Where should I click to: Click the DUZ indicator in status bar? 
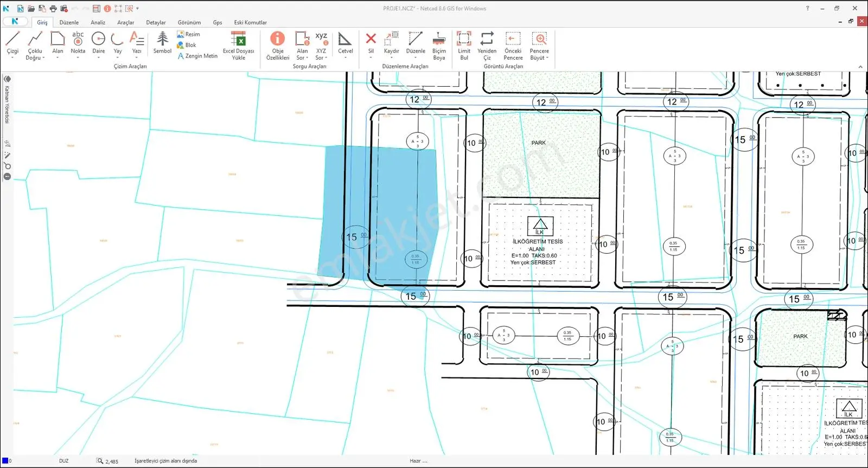point(64,461)
